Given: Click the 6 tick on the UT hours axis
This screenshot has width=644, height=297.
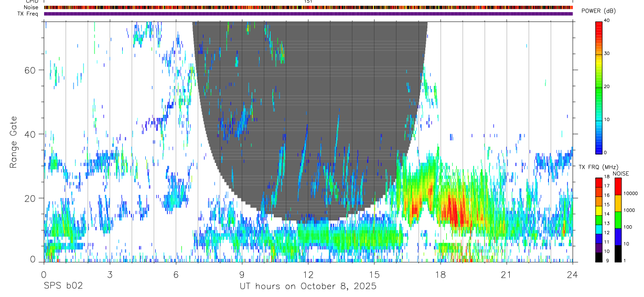Looking at the screenshot, I should (x=176, y=274).
